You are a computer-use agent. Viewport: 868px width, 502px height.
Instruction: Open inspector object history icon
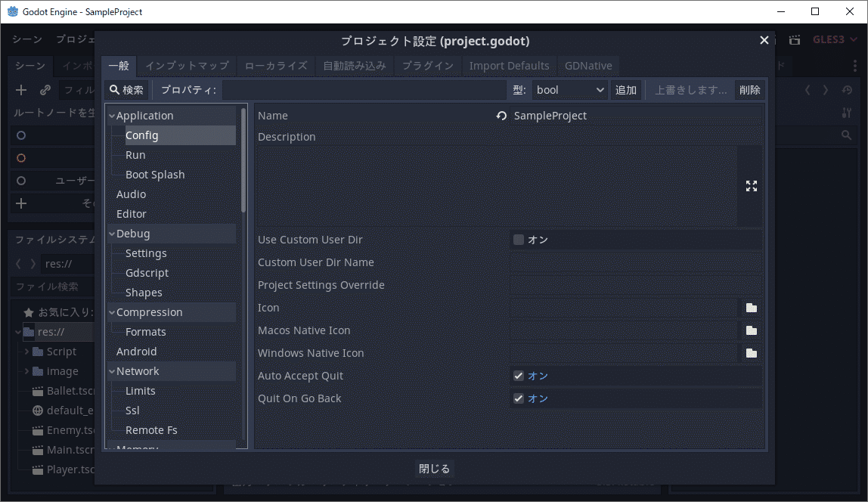tap(847, 90)
